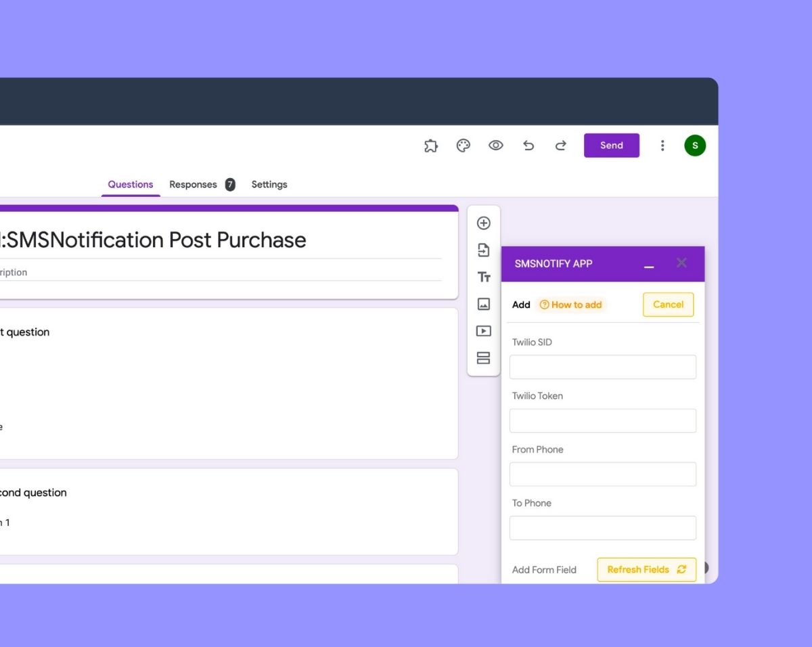Add title and description with Tt icon
Viewport: 812px width, 647px height.
pos(484,277)
